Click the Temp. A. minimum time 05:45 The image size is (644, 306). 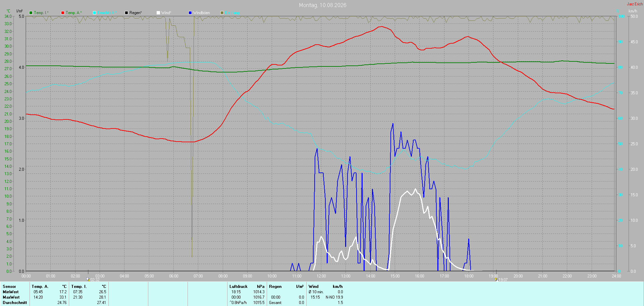(x=38, y=292)
